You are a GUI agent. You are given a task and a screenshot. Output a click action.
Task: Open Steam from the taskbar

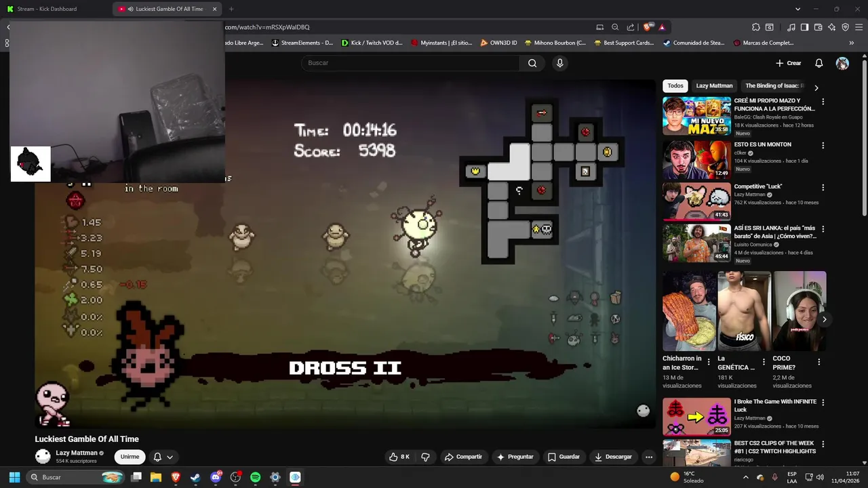(195, 477)
